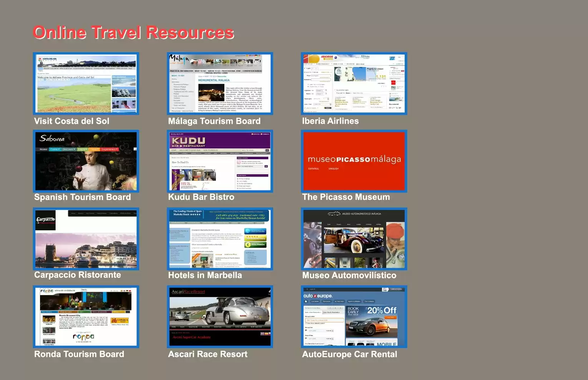Check 'Drop off at a different location' on AutoEurope

pos(306,324)
